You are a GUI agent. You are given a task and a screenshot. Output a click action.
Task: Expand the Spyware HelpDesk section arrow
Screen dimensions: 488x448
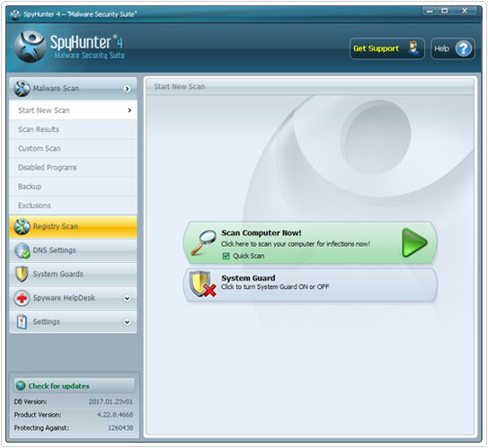click(127, 298)
